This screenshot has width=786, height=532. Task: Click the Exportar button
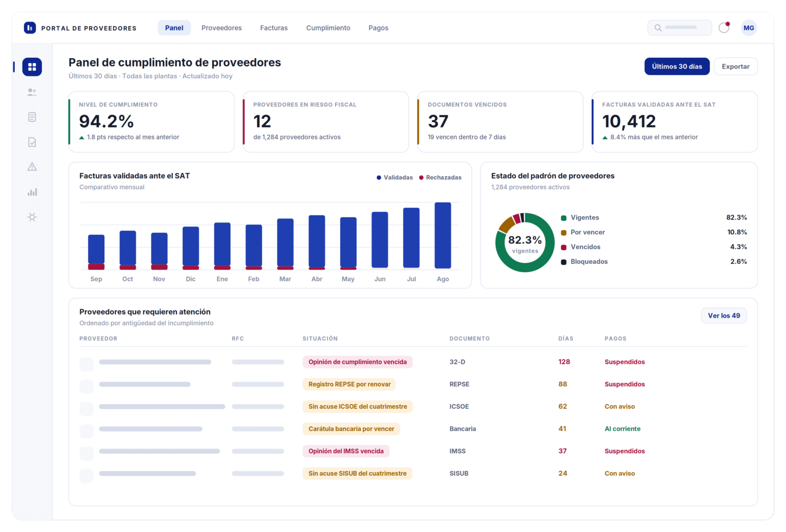pos(735,66)
